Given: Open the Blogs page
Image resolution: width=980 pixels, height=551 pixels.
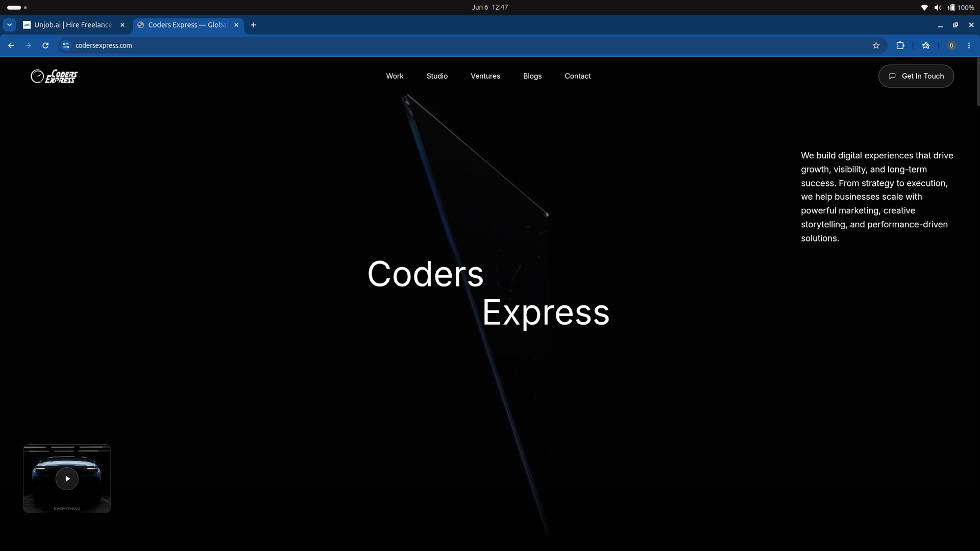Looking at the screenshot, I should tap(532, 76).
